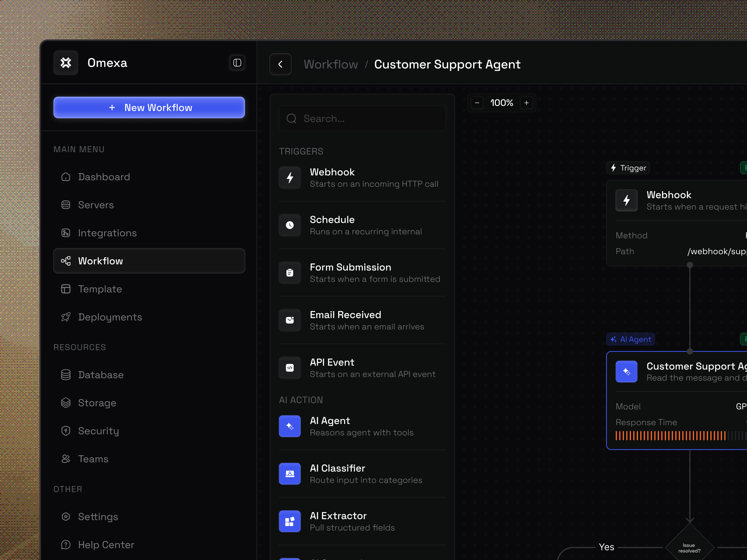Click the Workflow breadcrumb link
Screen dimensions: 747x560
pos(331,64)
